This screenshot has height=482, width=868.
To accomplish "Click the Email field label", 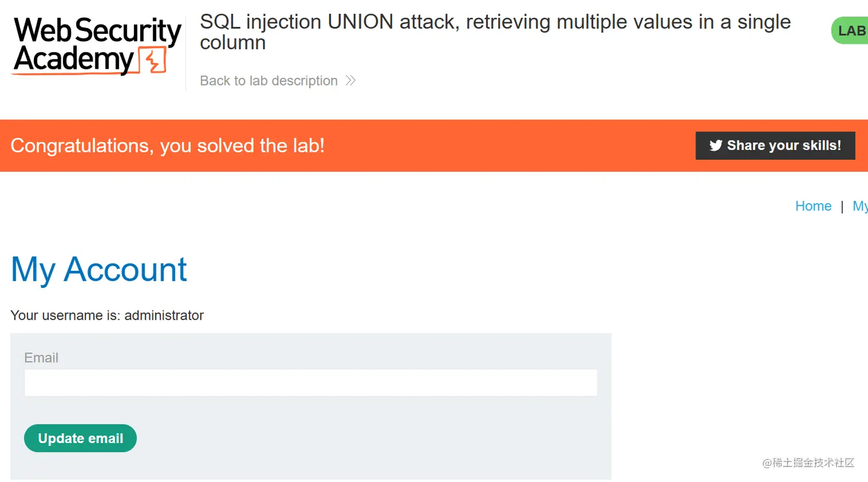I will pyautogui.click(x=41, y=358).
